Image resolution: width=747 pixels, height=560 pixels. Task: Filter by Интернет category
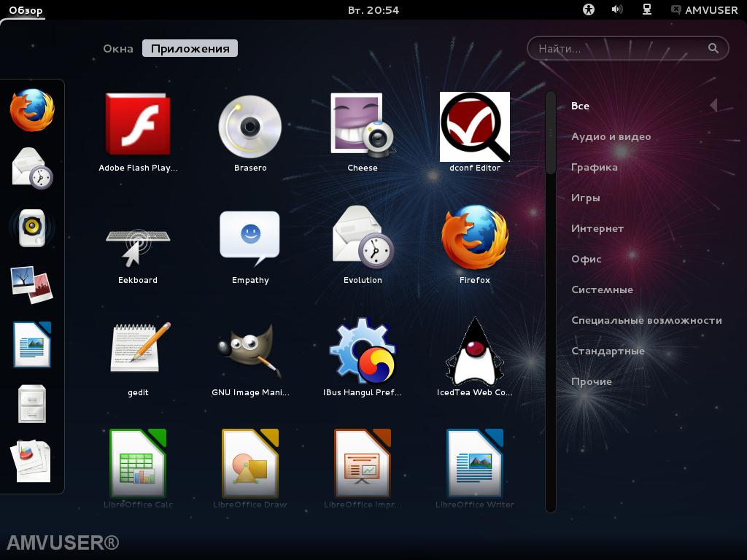click(x=597, y=228)
